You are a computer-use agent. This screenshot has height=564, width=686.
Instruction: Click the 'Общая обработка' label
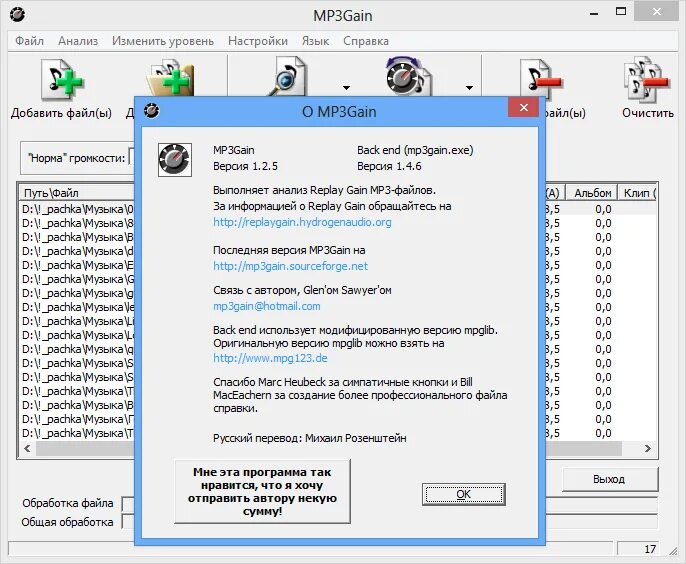coord(67,522)
